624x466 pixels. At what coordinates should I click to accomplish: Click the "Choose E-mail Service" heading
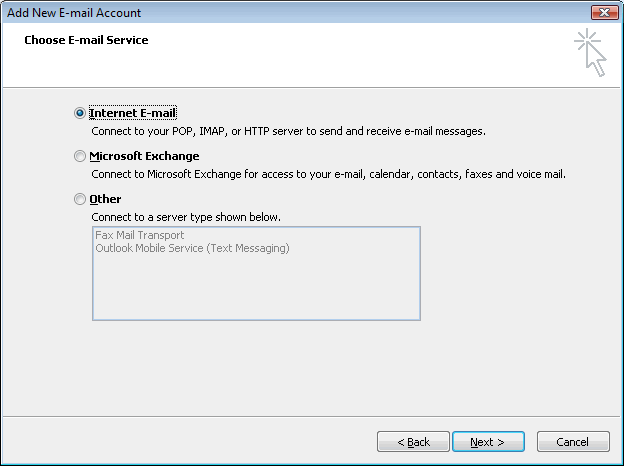(x=86, y=41)
